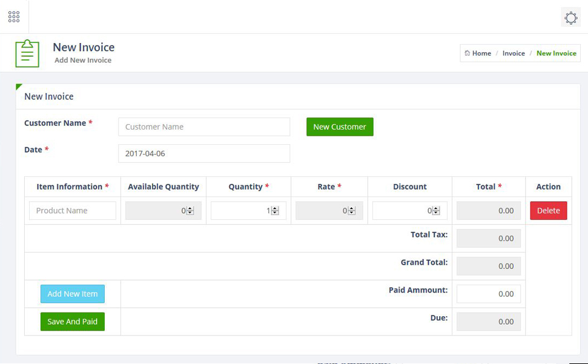
Task: Click Add New Item button
Action: tap(73, 294)
